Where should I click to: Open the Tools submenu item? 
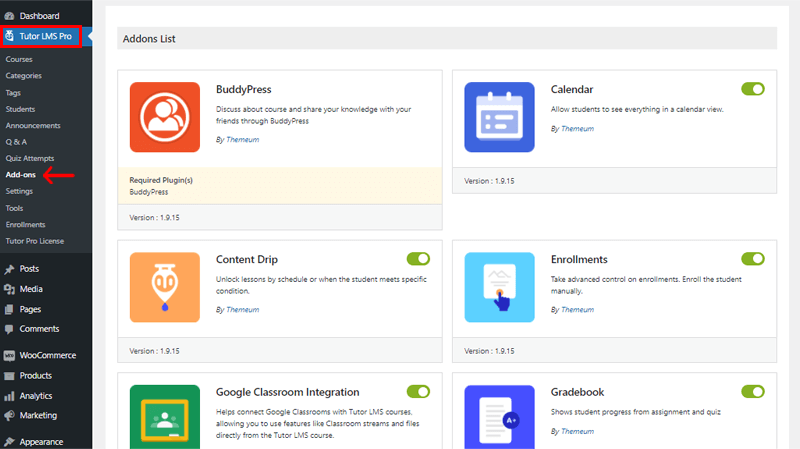[14, 208]
